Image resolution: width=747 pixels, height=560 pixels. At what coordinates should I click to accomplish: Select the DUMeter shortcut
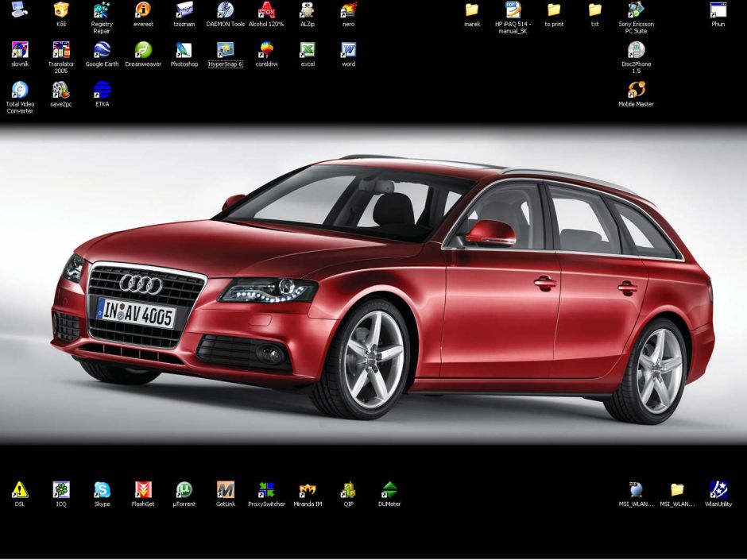389,490
